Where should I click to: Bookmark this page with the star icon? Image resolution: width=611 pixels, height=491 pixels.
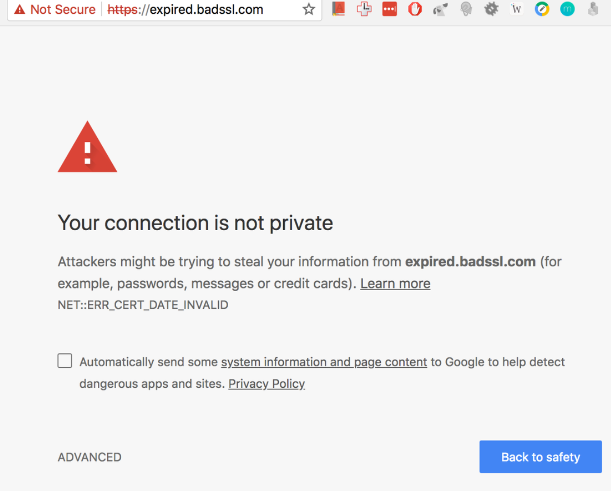pyautogui.click(x=309, y=9)
